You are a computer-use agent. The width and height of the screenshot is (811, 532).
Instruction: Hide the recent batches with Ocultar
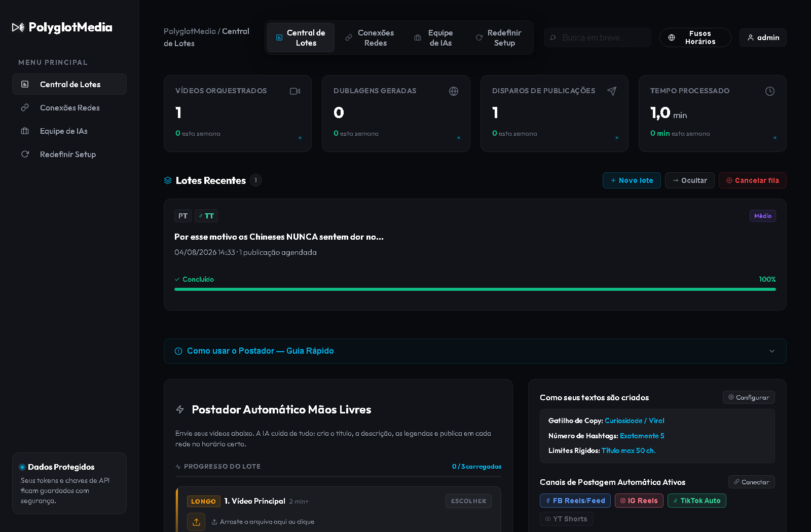(x=690, y=180)
